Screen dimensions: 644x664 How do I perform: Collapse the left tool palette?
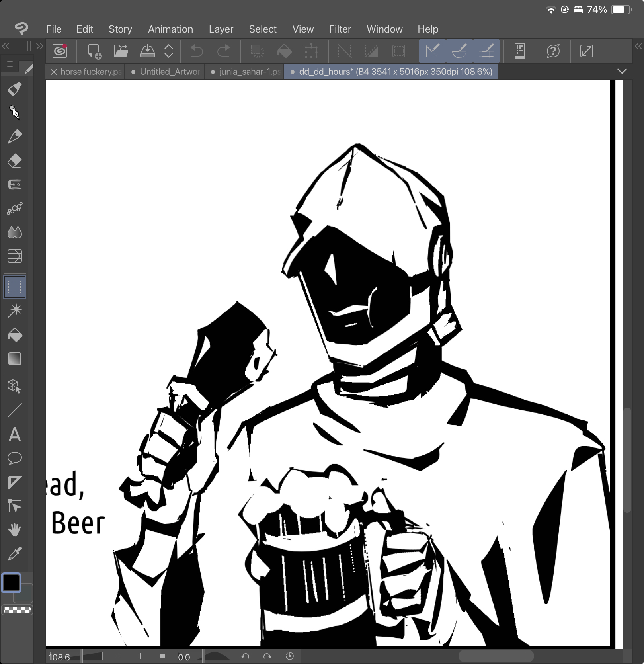click(6, 46)
